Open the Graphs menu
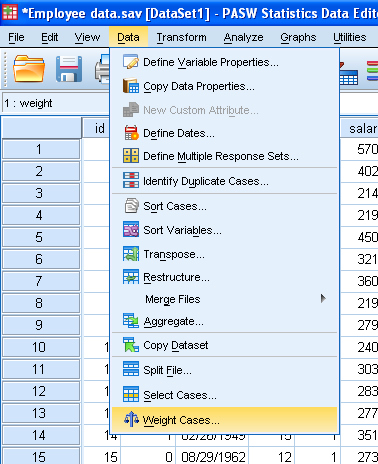This screenshot has height=464, width=378. pos(298,37)
